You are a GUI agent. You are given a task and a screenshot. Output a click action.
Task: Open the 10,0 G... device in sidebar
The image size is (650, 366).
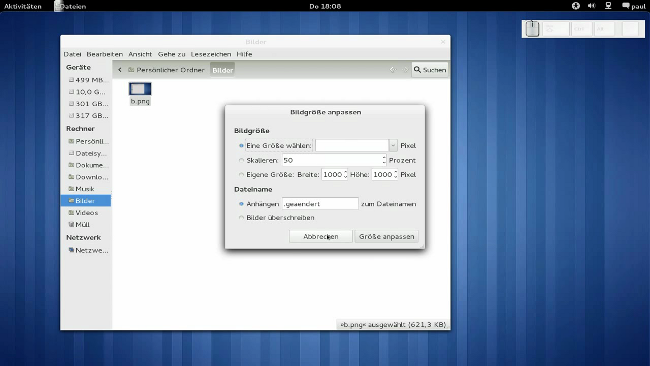86,92
